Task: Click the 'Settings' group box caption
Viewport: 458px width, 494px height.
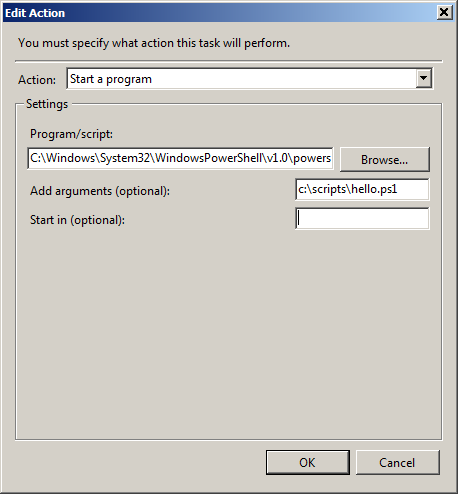Action: coord(47,104)
